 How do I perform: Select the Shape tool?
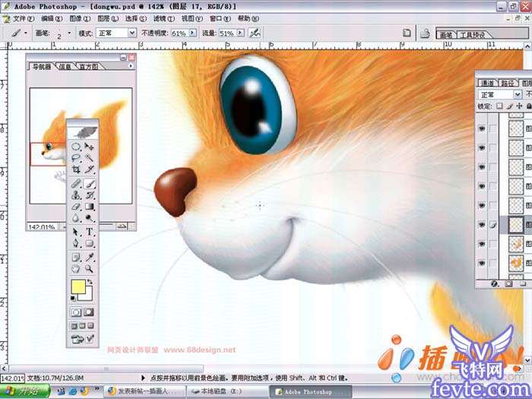[x=89, y=243]
